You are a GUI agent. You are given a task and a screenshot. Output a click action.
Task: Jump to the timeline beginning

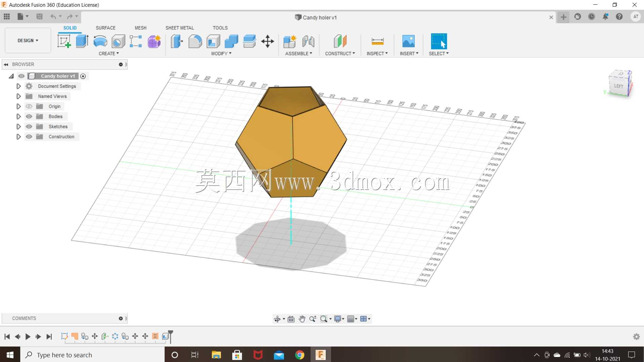tap(7, 336)
